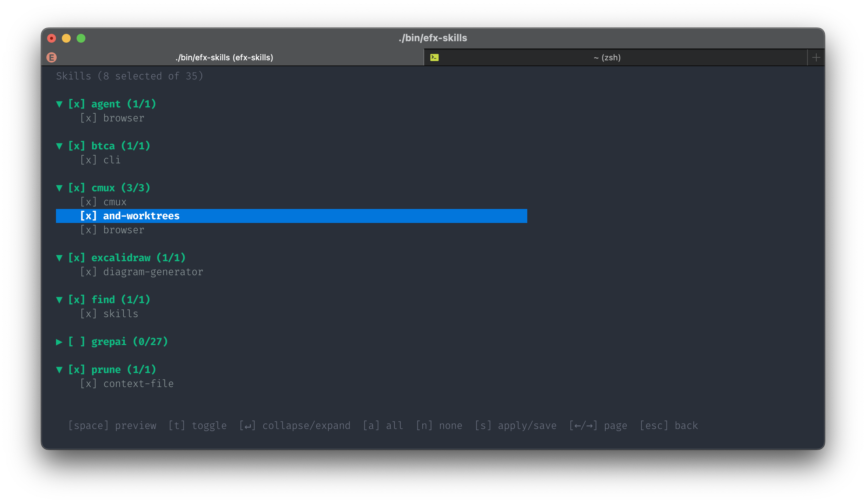
Task: Collapse the prune group triangle
Action: (x=59, y=370)
